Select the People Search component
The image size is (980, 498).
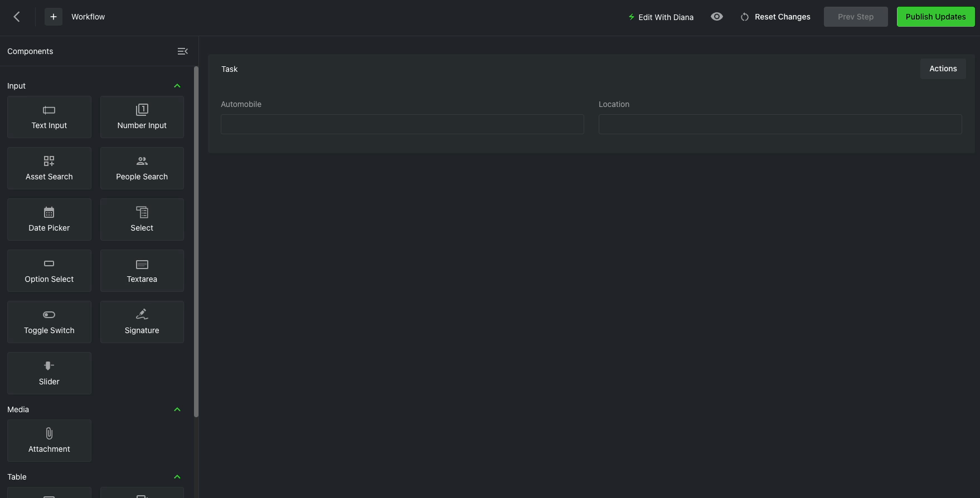[142, 168]
